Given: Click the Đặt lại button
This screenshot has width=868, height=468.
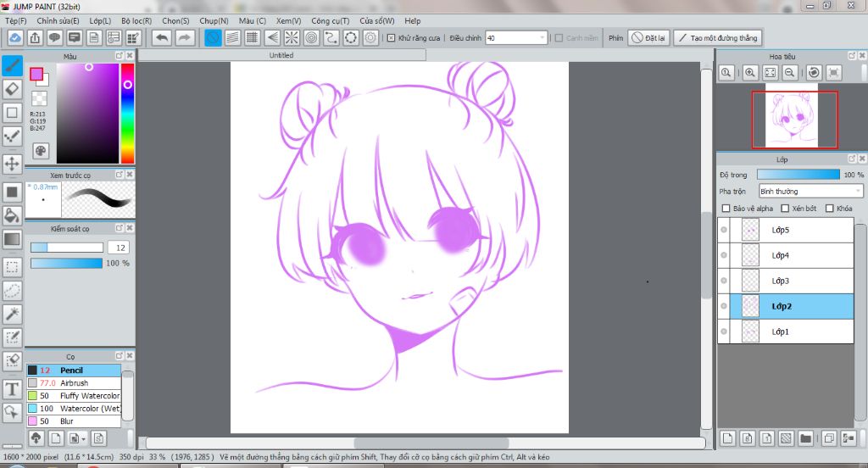Looking at the screenshot, I should [648, 37].
